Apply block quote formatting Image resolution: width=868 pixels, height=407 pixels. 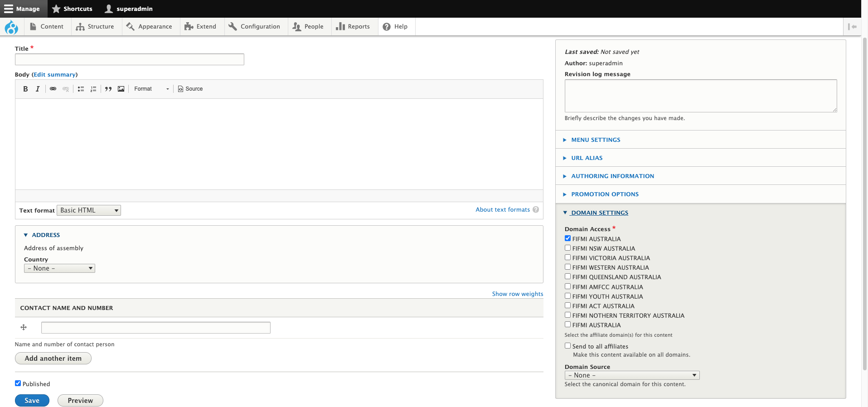point(108,89)
